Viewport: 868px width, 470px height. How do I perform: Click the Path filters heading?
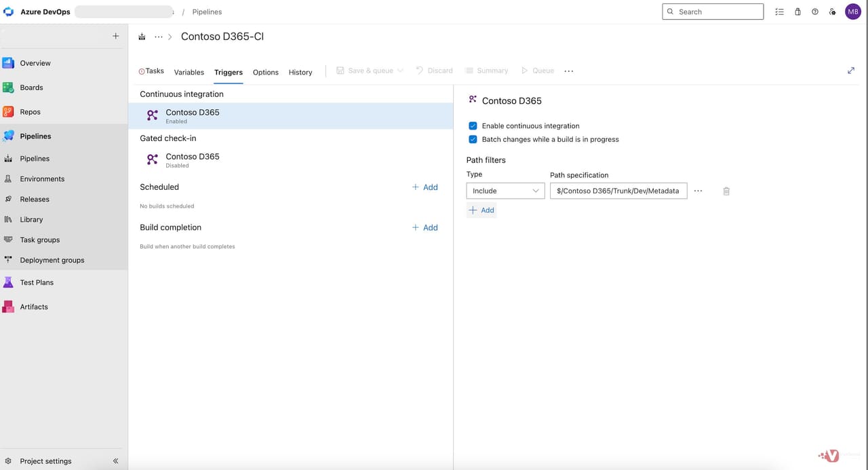486,160
